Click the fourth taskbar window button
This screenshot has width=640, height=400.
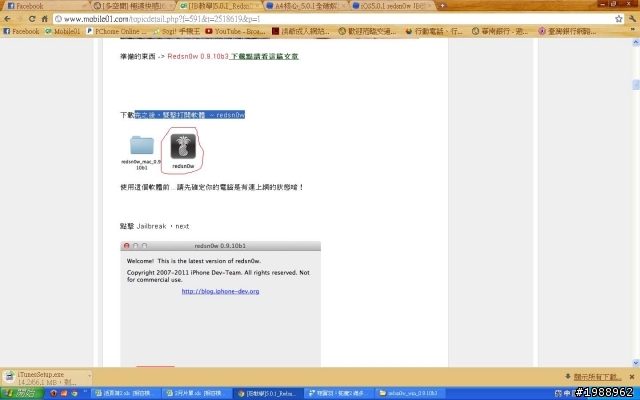(338, 393)
